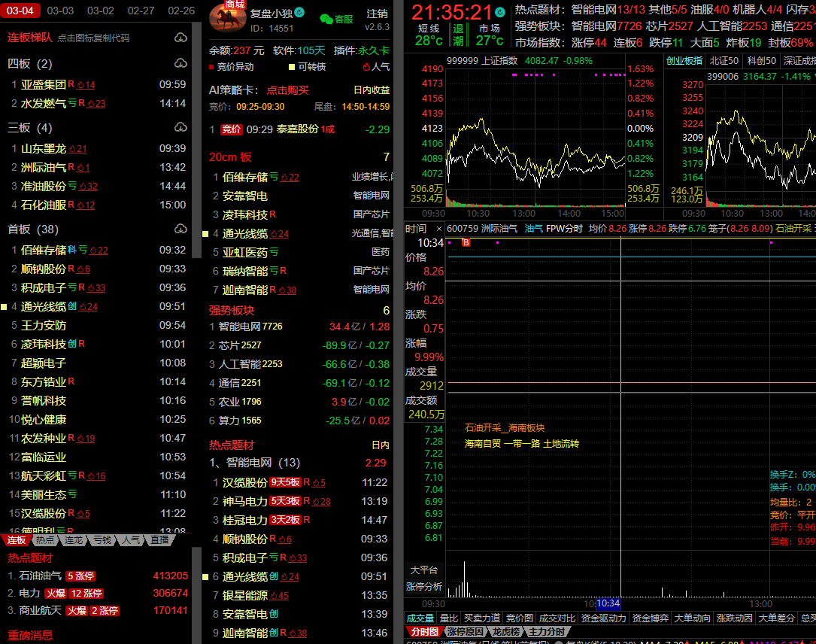The image size is (816, 644).
Task: Click the refresh icon next to the clock
Action: tap(502, 12)
